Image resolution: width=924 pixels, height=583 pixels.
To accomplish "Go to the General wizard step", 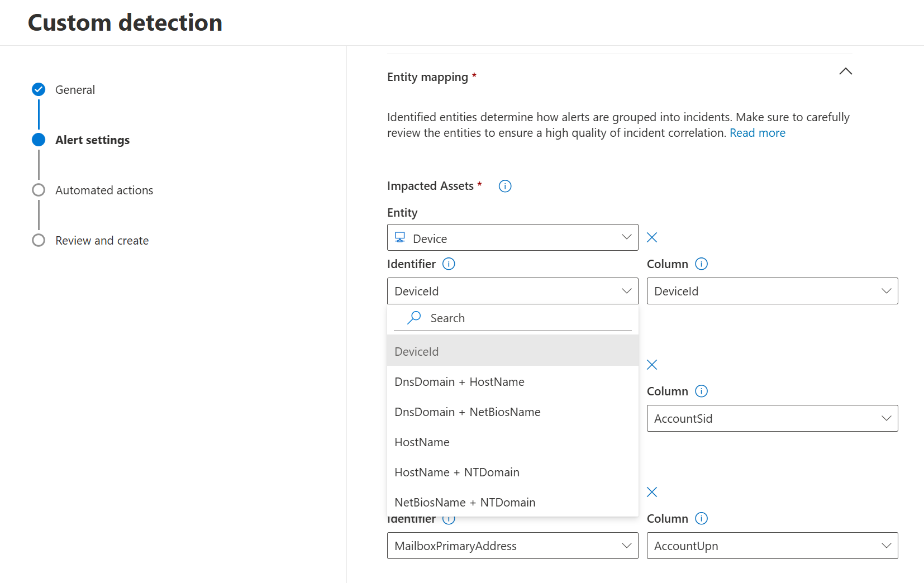I will pos(75,90).
